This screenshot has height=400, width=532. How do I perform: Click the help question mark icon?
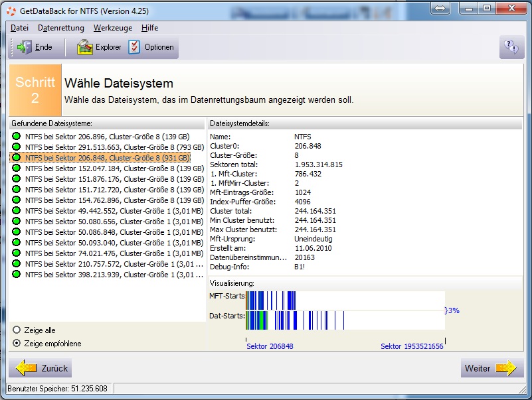point(511,47)
